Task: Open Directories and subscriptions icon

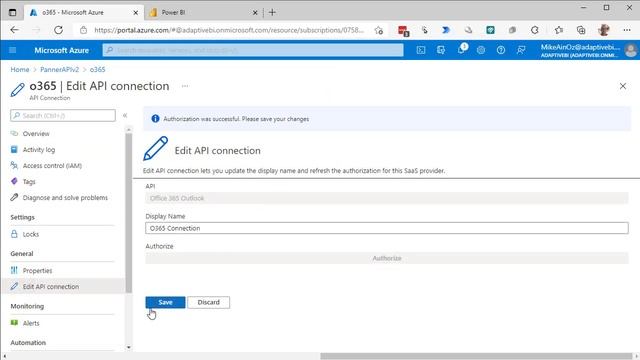Action: (x=441, y=50)
